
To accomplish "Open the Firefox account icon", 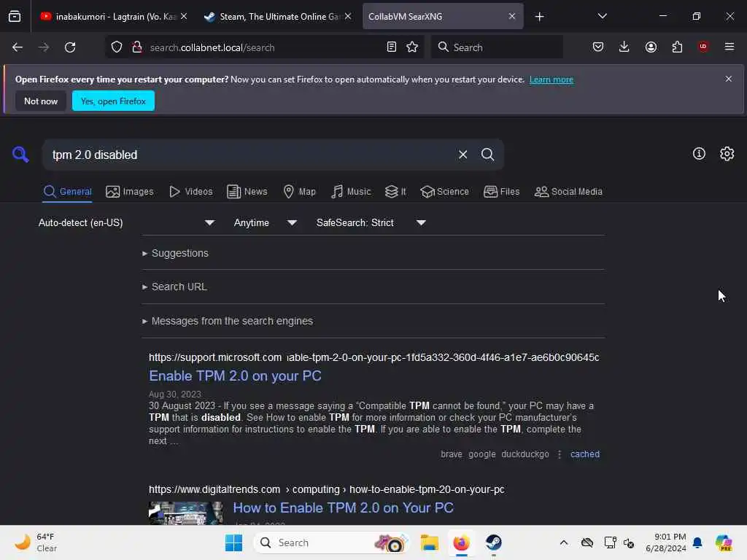I will (651, 47).
